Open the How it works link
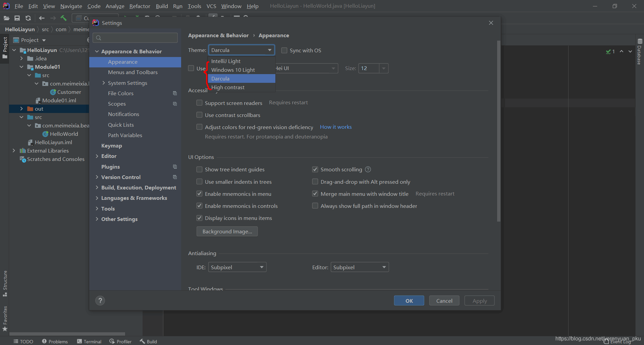The image size is (644, 345). pyautogui.click(x=335, y=127)
